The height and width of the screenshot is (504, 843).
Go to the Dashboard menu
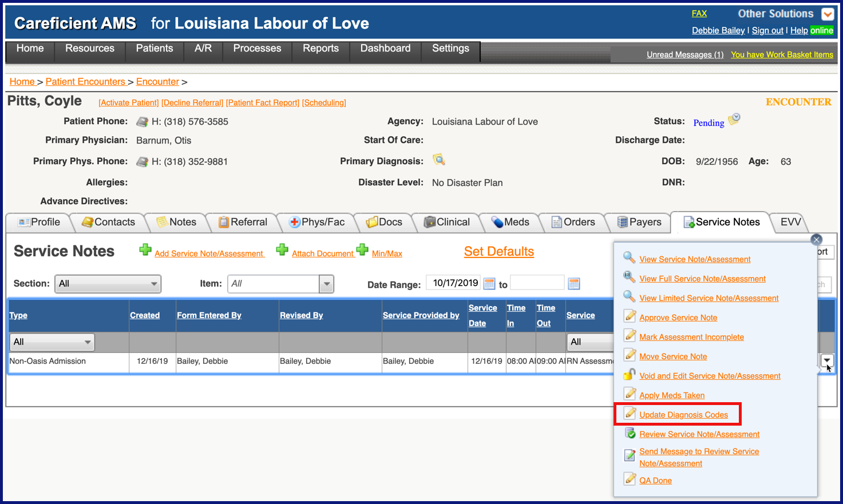point(385,49)
